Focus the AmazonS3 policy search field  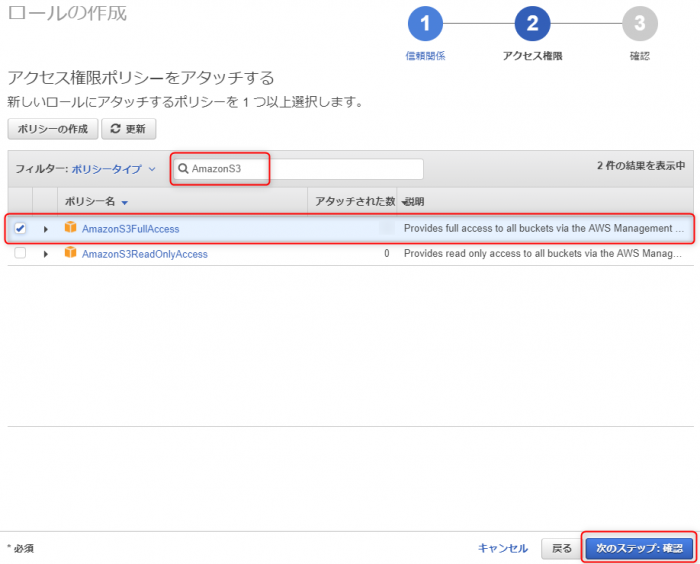tap(298, 169)
